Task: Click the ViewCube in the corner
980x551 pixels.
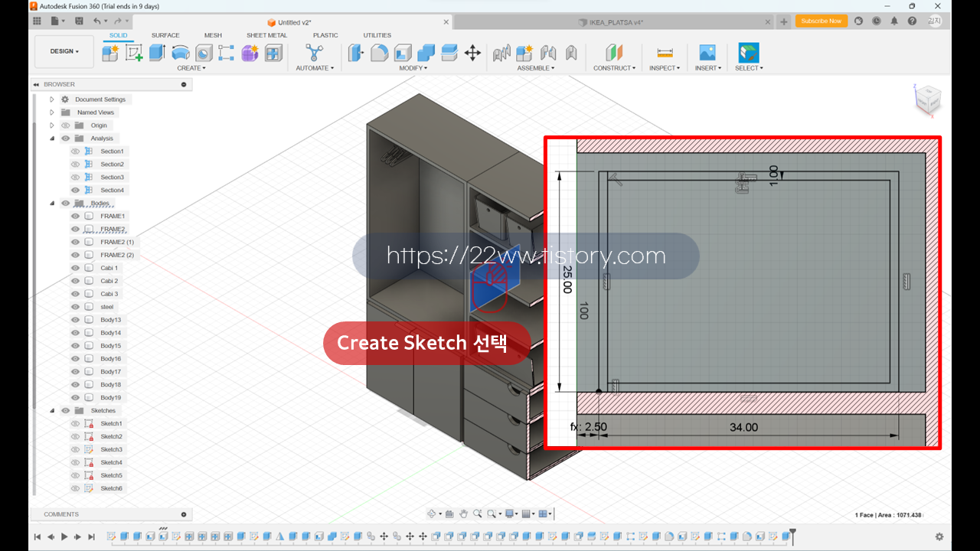Action: click(927, 99)
